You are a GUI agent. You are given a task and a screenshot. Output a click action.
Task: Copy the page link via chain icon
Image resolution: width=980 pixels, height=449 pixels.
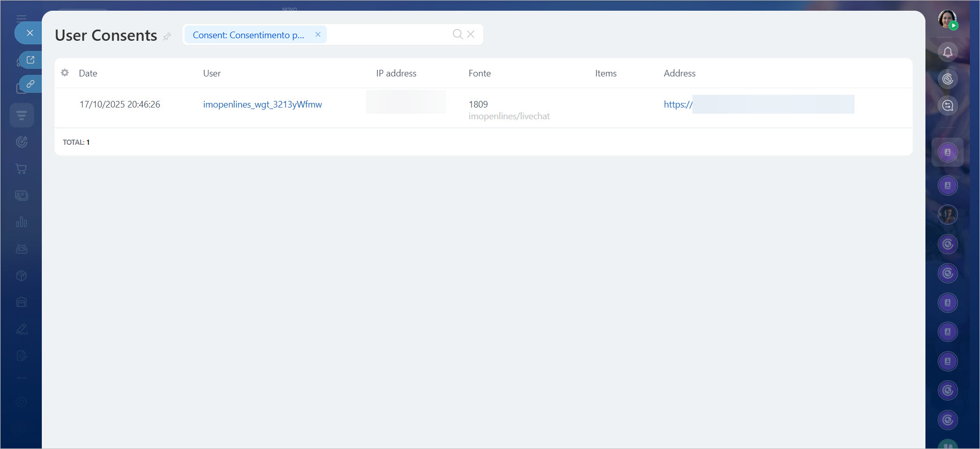point(31,84)
